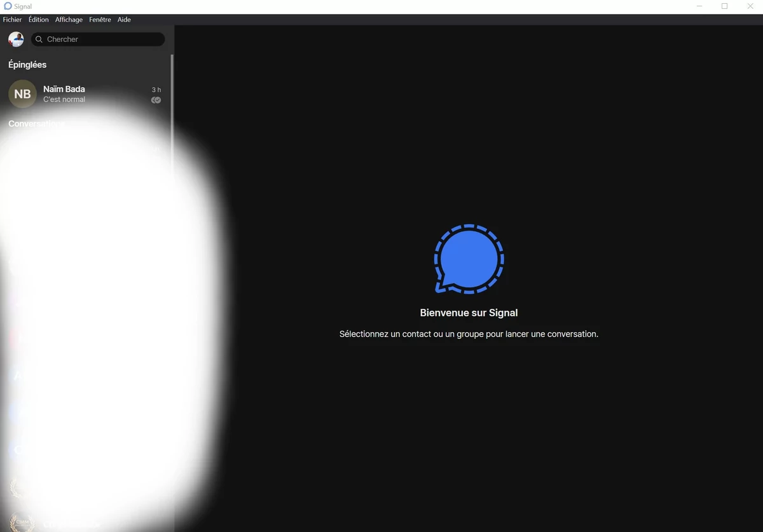Click the "3 h" timestamp
763x532 pixels.
(156, 90)
